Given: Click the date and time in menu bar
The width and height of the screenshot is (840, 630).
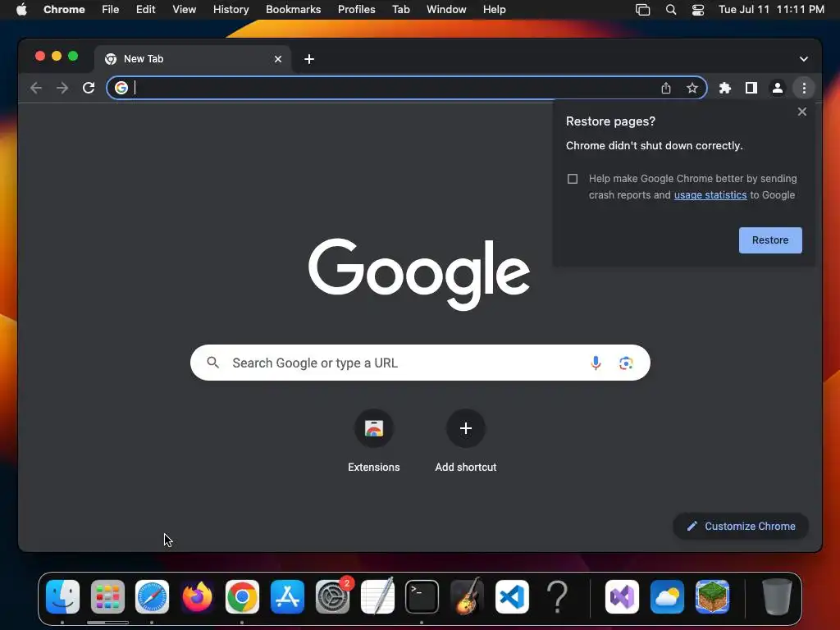Looking at the screenshot, I should (x=771, y=10).
